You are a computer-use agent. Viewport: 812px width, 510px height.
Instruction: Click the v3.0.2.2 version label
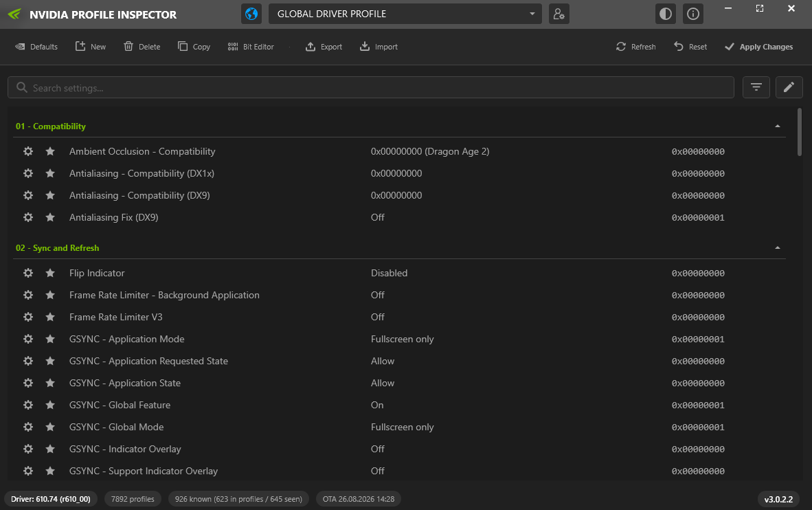[x=778, y=499]
